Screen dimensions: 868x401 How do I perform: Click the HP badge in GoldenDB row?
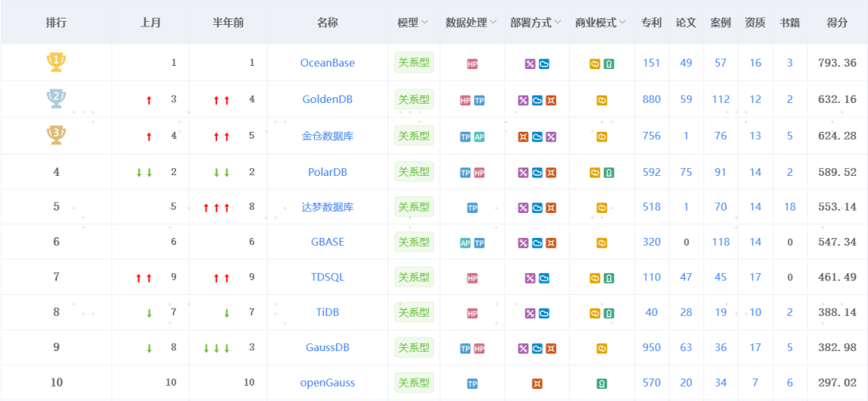click(x=465, y=100)
